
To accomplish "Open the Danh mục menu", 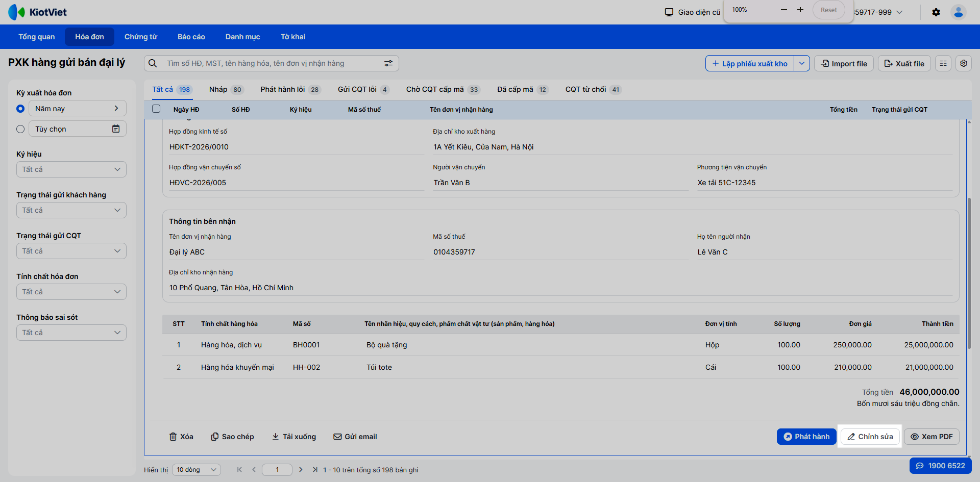I will coord(243,37).
